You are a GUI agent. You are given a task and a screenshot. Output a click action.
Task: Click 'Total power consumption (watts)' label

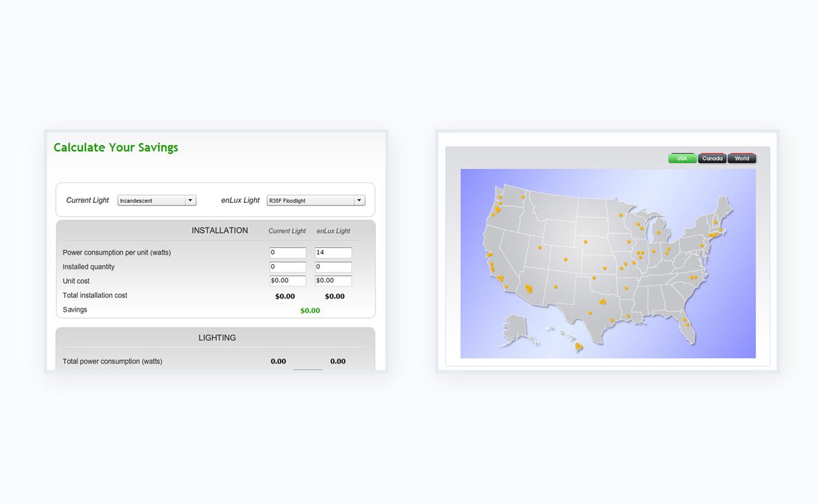pyautogui.click(x=112, y=361)
